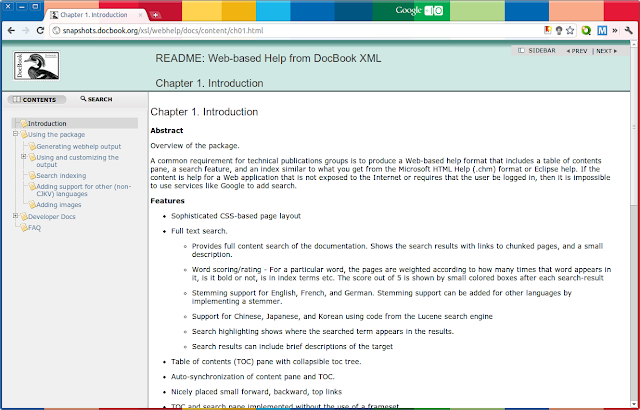
Task: Click the blue M extension icon
Action: point(602,31)
